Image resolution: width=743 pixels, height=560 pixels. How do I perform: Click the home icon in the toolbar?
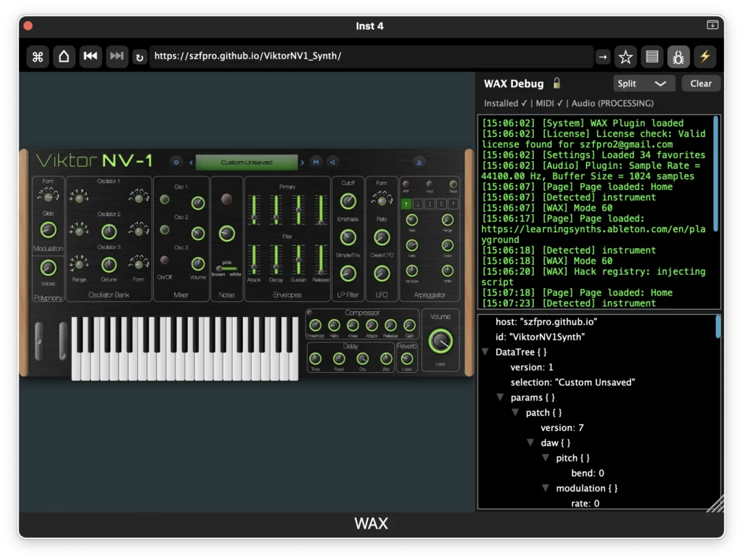coord(64,57)
